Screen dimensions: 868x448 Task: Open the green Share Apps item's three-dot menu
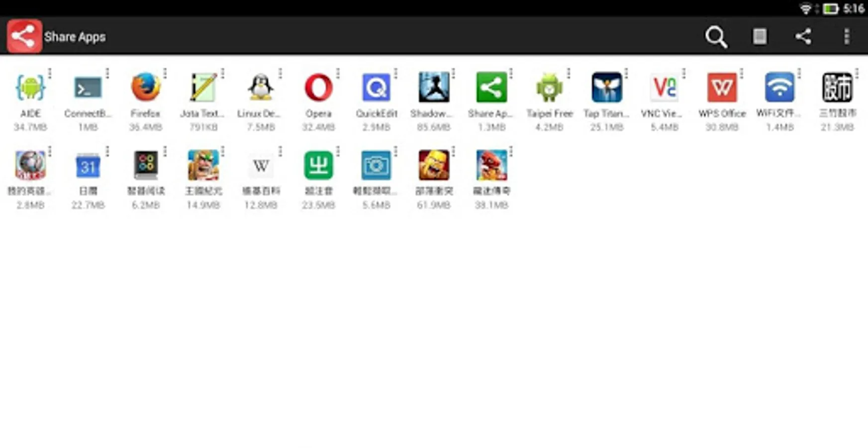coord(511,74)
